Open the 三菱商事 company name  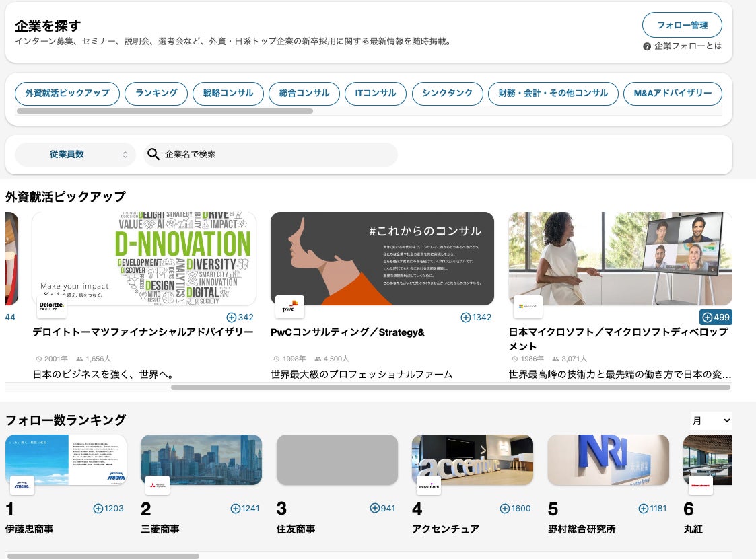point(160,529)
